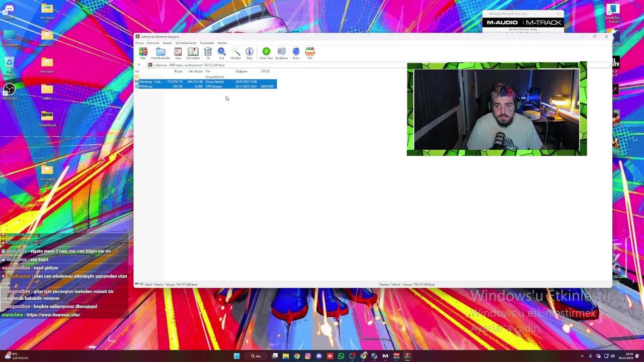Open the Bu bilgisayar desktop icon
The width and height of the screenshot is (644, 362).
point(9,38)
